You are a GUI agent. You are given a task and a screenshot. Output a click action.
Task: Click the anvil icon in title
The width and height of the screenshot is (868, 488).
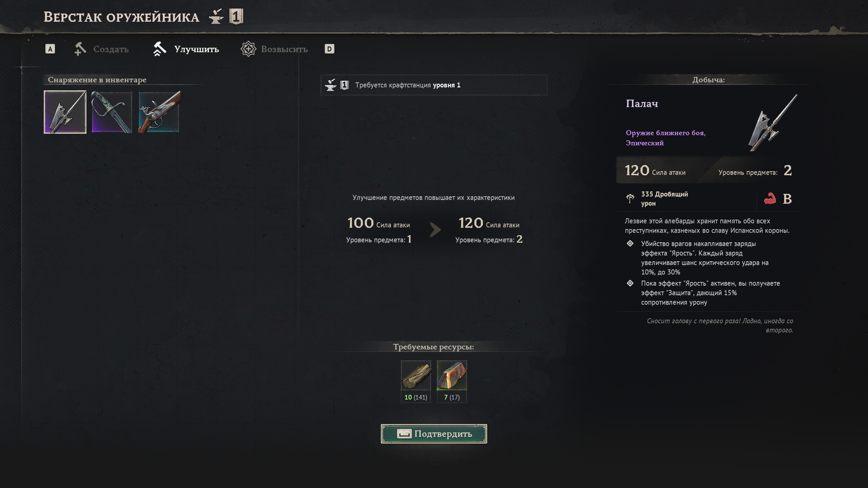pyautogui.click(x=216, y=17)
